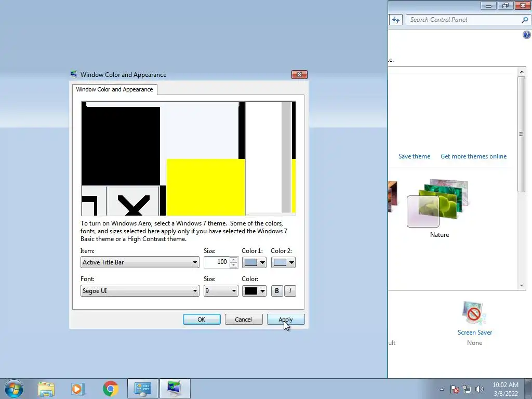Click the search magnifier icon in Control Panel
The height and width of the screenshot is (399, 532).
(525, 20)
